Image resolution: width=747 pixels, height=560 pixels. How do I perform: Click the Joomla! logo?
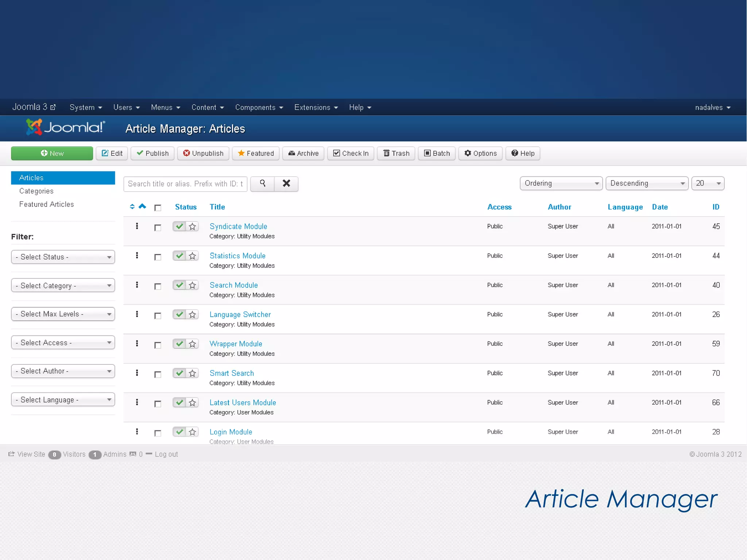(x=66, y=128)
